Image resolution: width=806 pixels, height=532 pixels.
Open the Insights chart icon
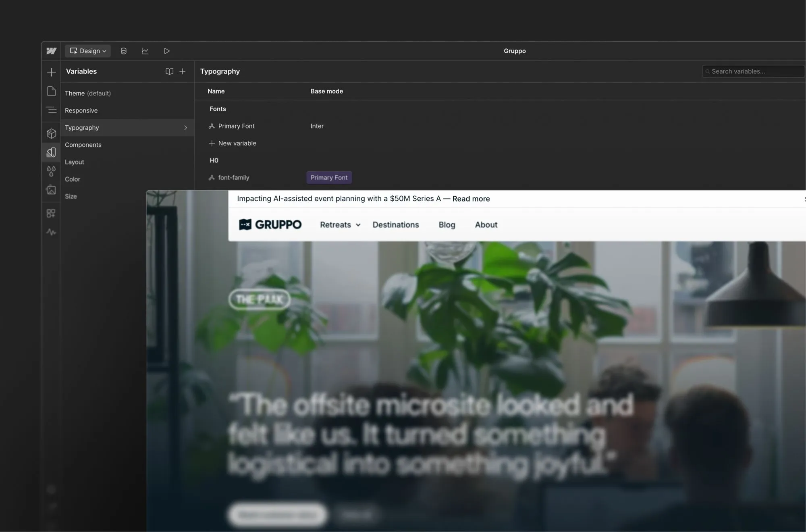pos(145,51)
